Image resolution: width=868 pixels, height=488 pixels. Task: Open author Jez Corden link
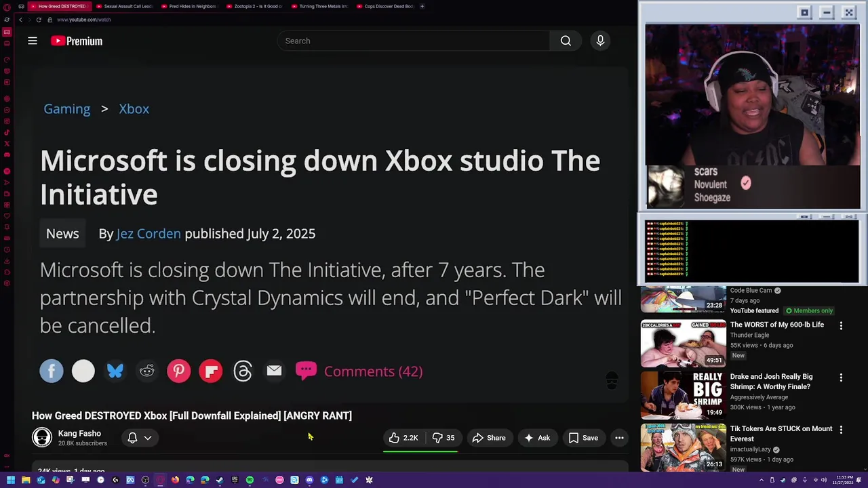149,233
